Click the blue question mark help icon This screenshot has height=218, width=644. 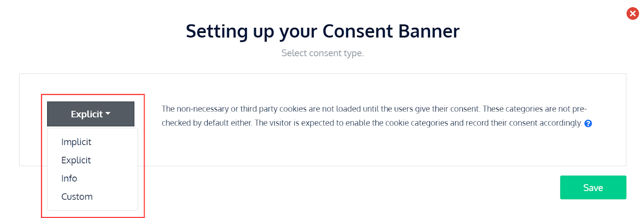coord(588,123)
